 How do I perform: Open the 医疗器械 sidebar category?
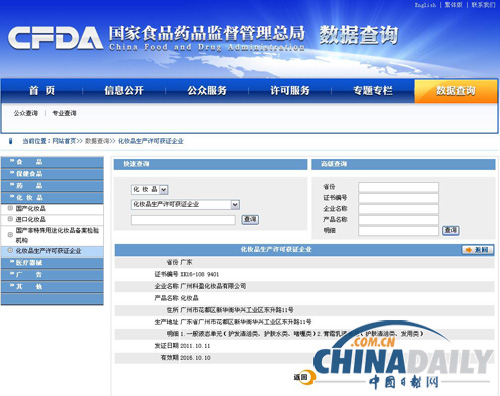click(52, 263)
